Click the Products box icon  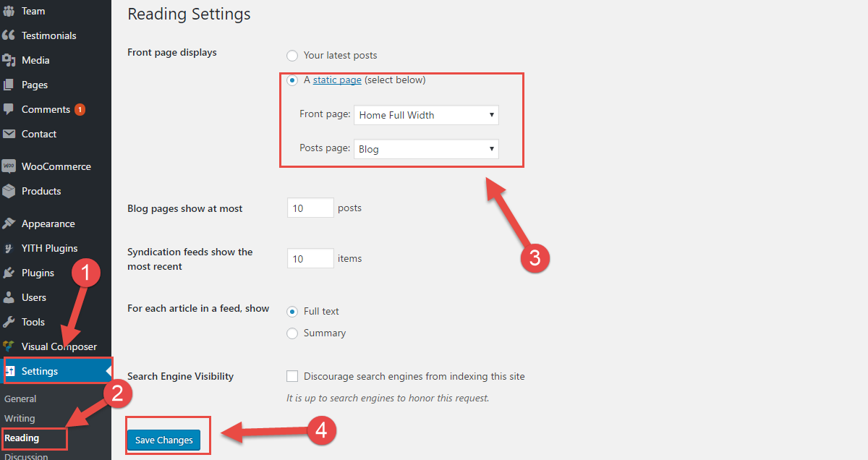tap(9, 191)
